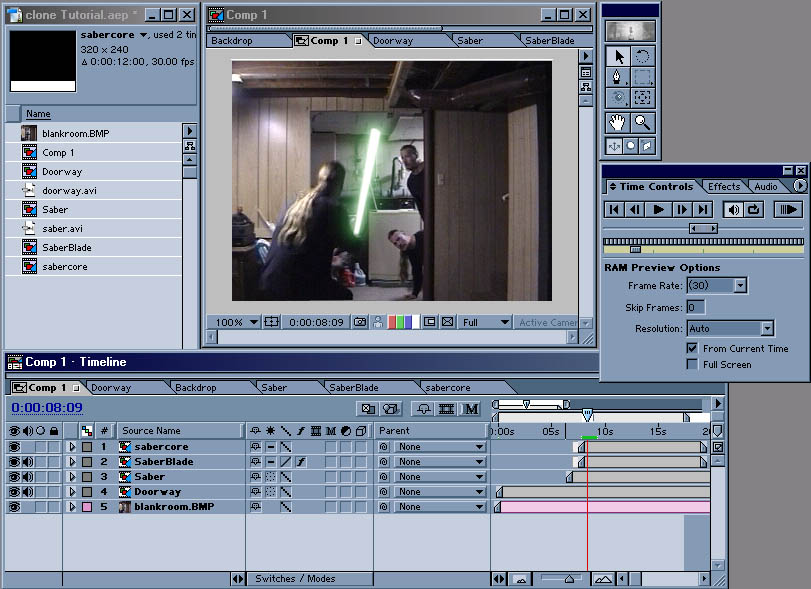Viewport: 811px width, 589px height.
Task: Select the Rotation tool
Action: click(643, 56)
